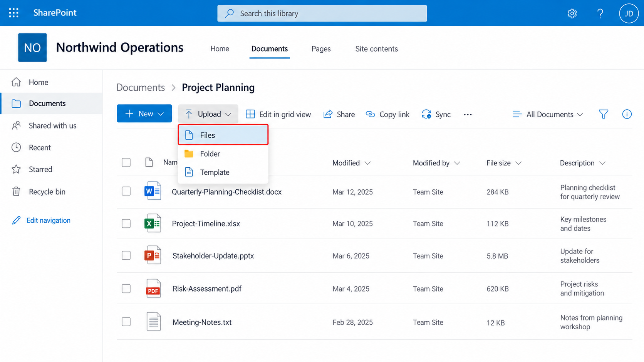Switch to the Pages tab
This screenshot has height=362, width=644.
coord(321,49)
